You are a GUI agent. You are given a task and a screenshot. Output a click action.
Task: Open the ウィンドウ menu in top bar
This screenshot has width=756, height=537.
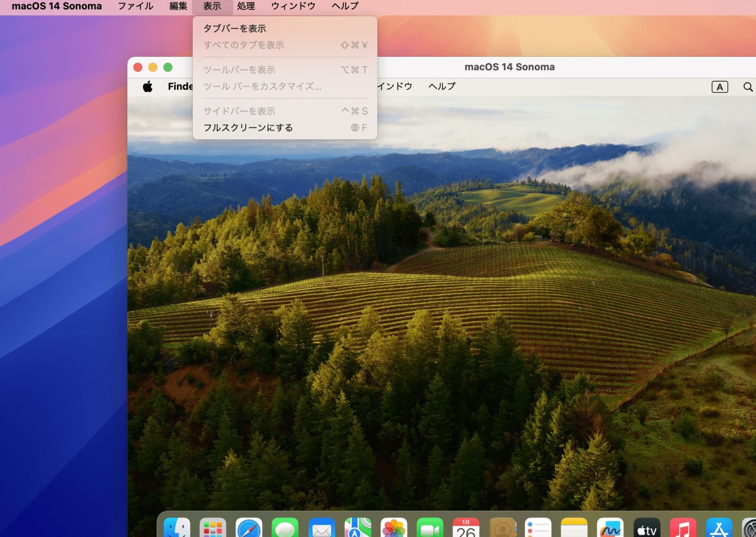(293, 6)
